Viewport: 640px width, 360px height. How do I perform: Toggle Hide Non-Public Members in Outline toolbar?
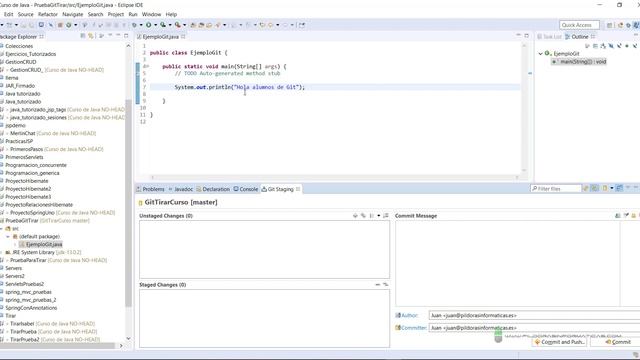tap(627, 46)
